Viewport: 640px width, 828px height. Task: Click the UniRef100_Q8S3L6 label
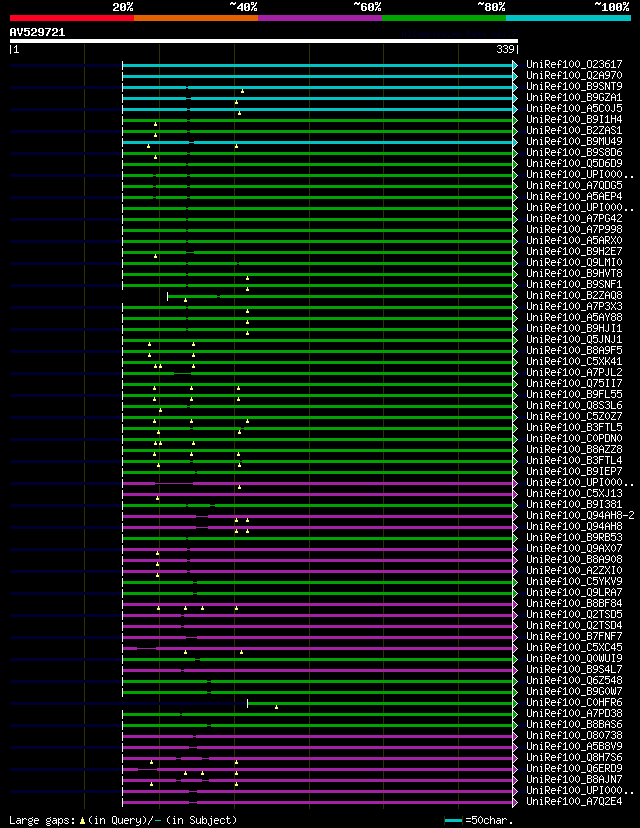coord(575,405)
